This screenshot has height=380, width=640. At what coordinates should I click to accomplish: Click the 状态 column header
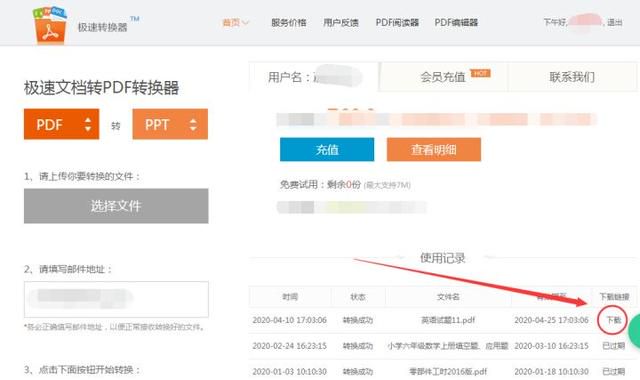(x=358, y=297)
